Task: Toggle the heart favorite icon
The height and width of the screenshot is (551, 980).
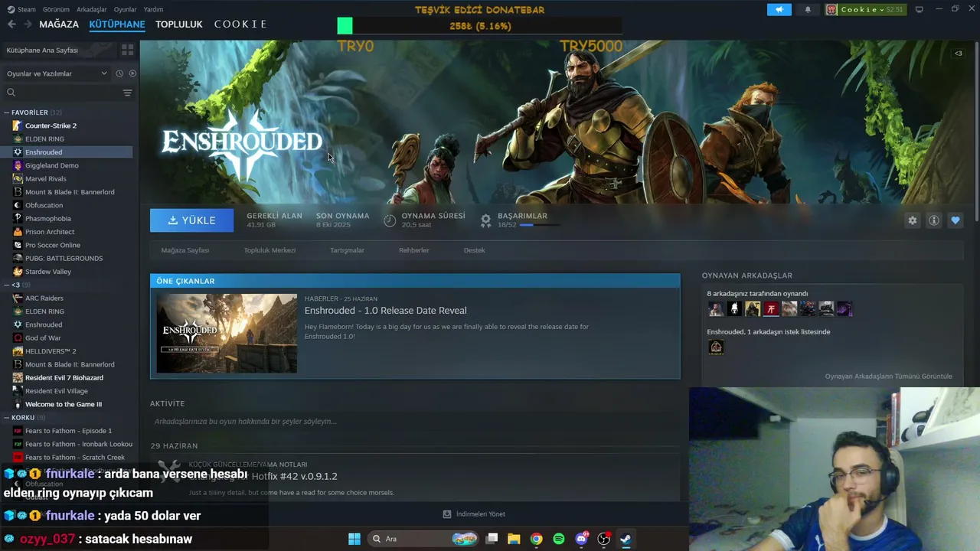Action: pyautogui.click(x=955, y=220)
